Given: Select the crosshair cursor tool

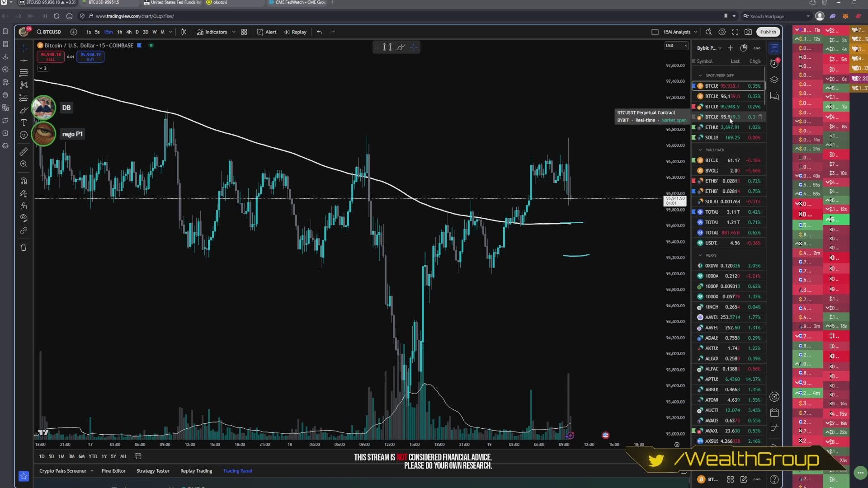Looking at the screenshot, I should coord(24,48).
